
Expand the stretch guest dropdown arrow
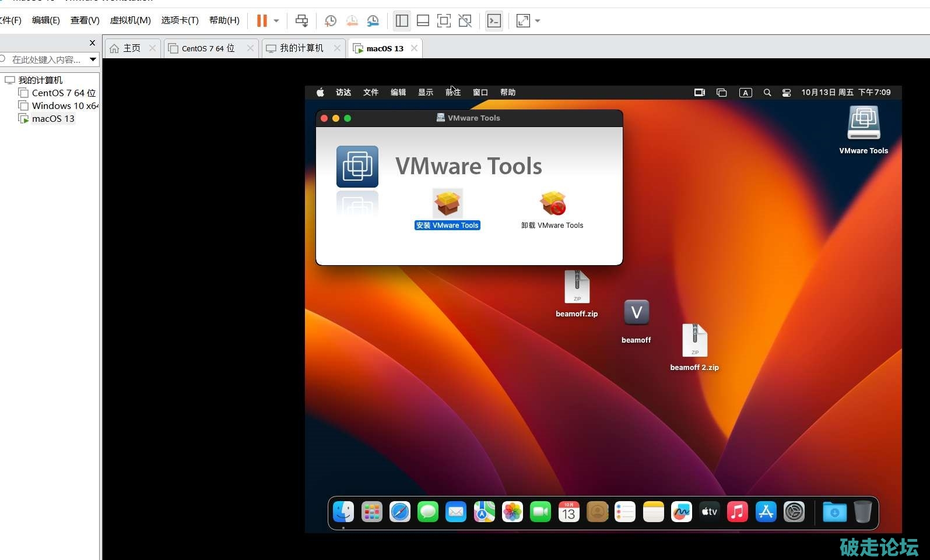click(x=538, y=21)
